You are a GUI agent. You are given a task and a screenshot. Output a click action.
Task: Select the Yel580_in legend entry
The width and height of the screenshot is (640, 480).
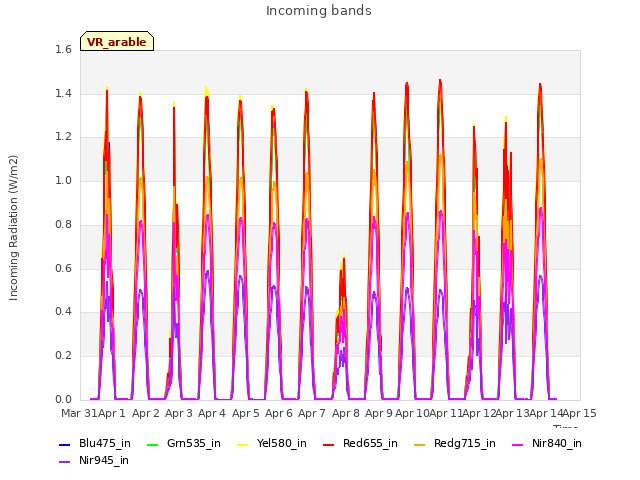click(x=272, y=443)
